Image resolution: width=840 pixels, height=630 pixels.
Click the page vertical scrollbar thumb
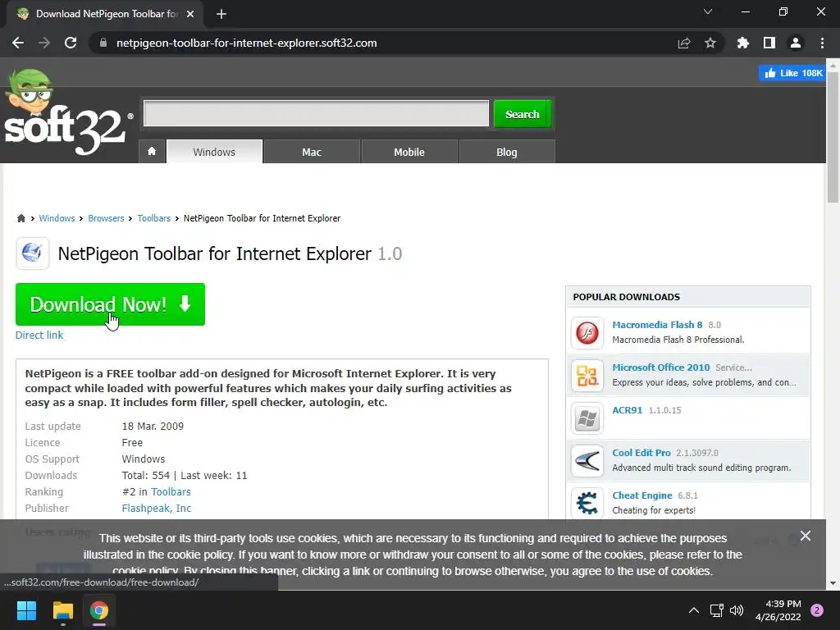832,137
